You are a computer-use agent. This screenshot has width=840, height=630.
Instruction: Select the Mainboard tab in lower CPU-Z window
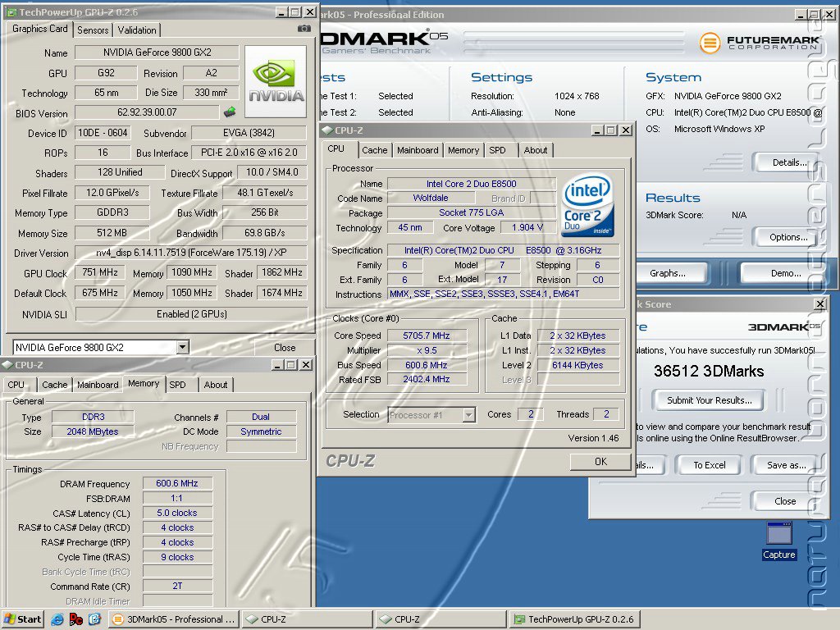[x=98, y=385]
